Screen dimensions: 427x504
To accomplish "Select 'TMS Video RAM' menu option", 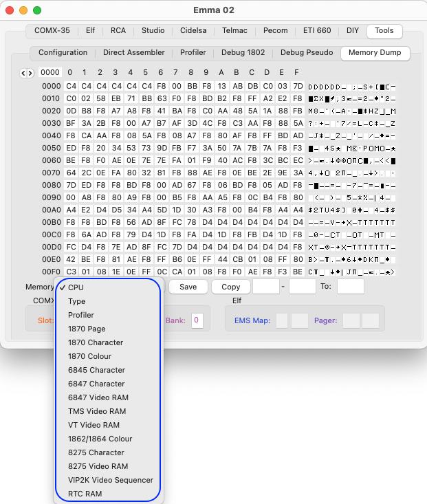I will [x=96, y=411].
